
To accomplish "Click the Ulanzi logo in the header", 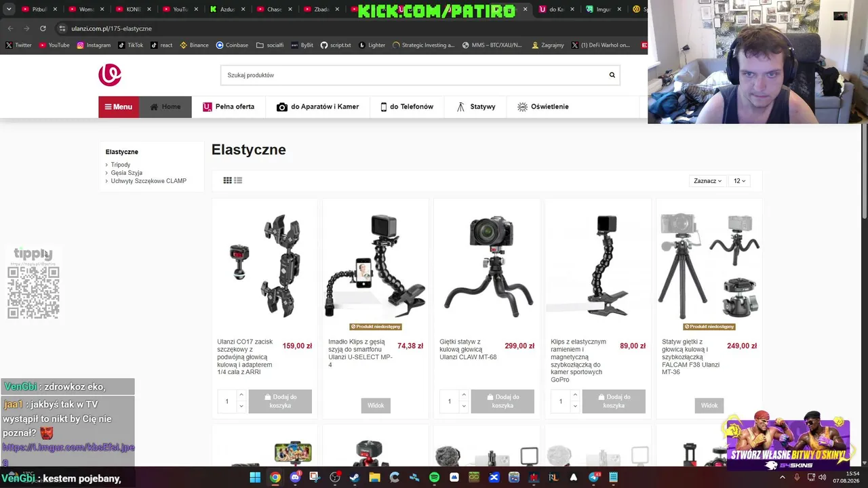I will 110,75.
